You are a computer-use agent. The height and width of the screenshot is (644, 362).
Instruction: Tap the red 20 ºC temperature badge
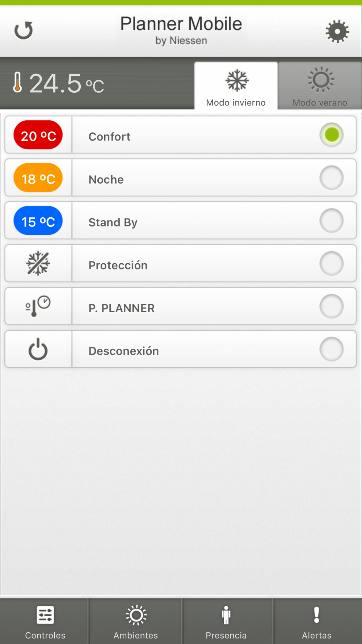[x=38, y=135]
